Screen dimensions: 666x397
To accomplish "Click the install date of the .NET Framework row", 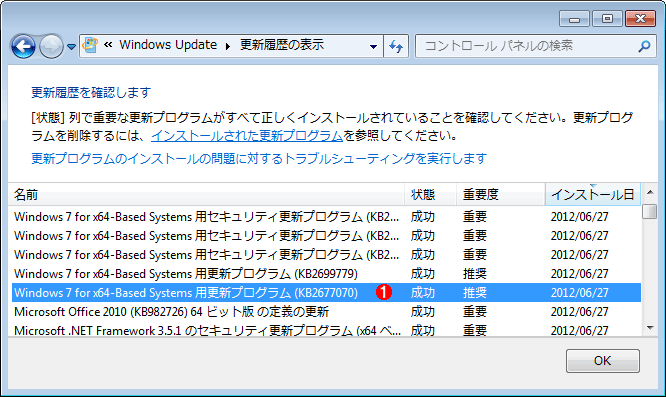I will click(x=579, y=330).
